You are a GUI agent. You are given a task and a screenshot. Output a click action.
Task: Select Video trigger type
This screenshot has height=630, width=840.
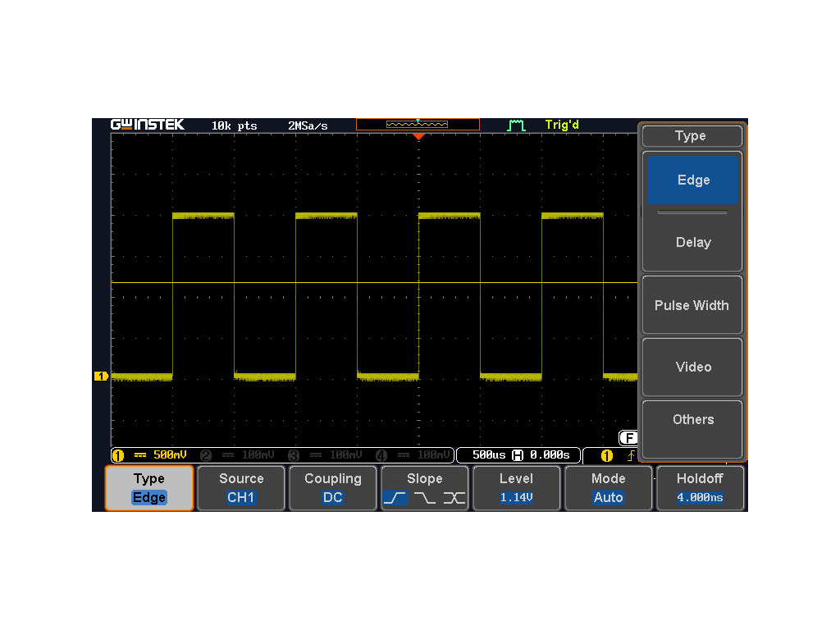(x=692, y=367)
